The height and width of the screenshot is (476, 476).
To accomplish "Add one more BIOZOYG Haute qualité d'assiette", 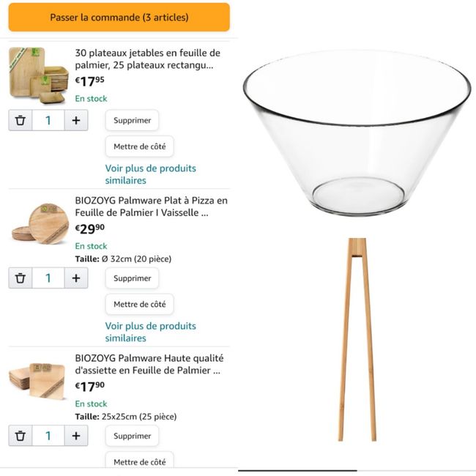I will pos(76,436).
